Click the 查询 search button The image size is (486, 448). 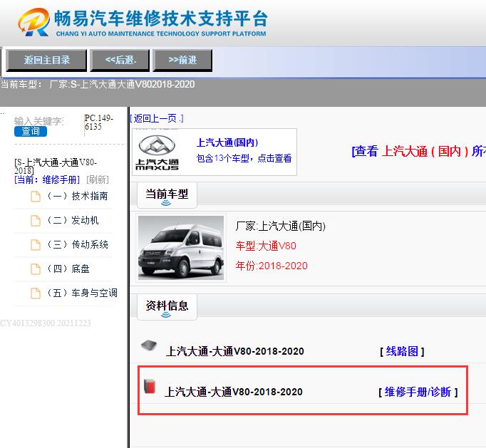click(x=31, y=131)
